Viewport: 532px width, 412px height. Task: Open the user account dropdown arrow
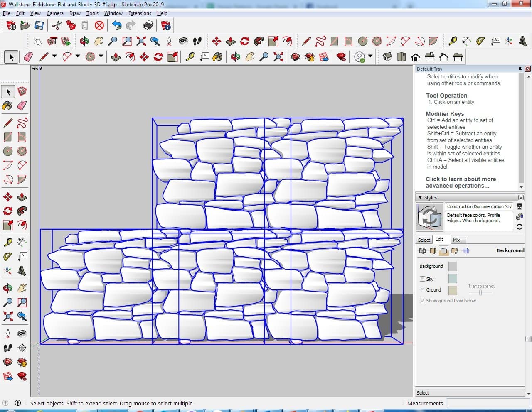(370, 56)
